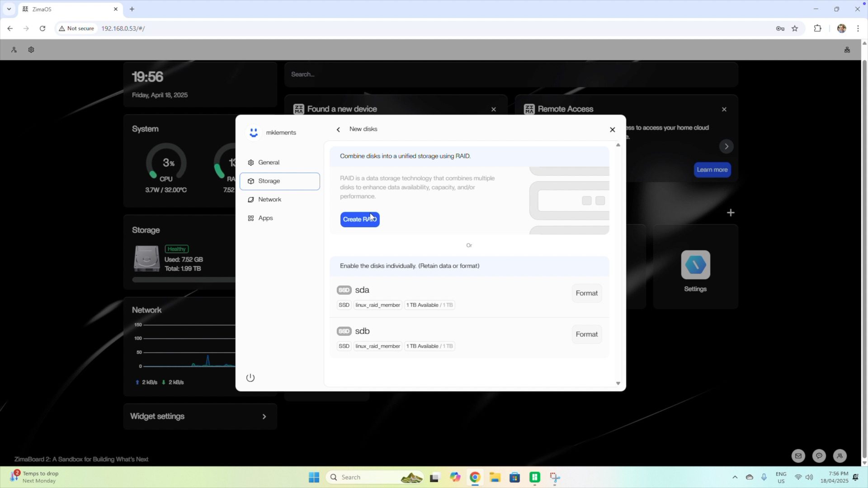Screen dimensions: 868x488
Task: Open dashboard settings gear in top bar
Action: 31,50
